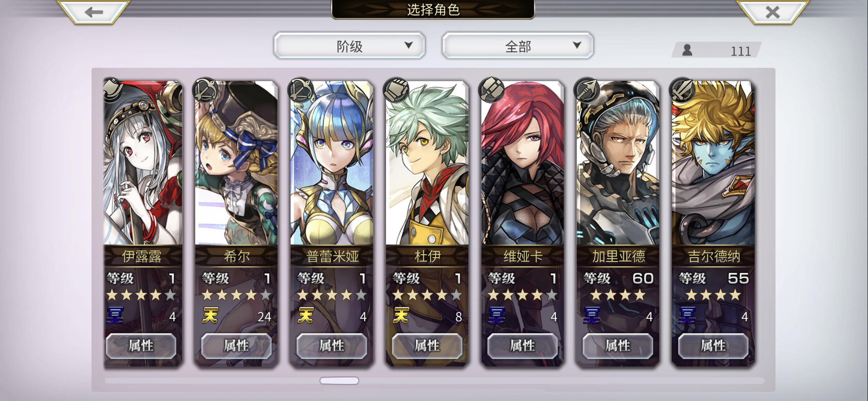Viewport: 868px width, 401px height.
Task: View 属性 of 维娅卡
Action: 523,346
